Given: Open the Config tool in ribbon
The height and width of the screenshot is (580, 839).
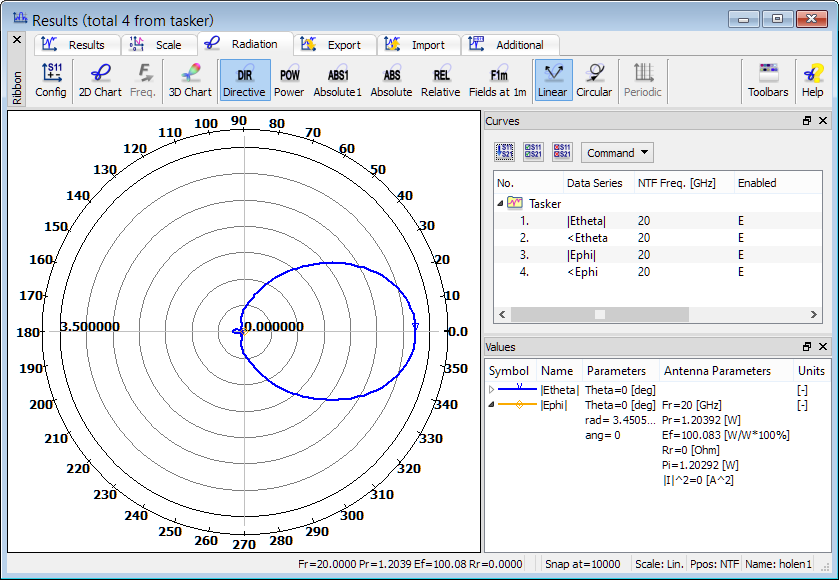Looking at the screenshot, I should click(51, 80).
